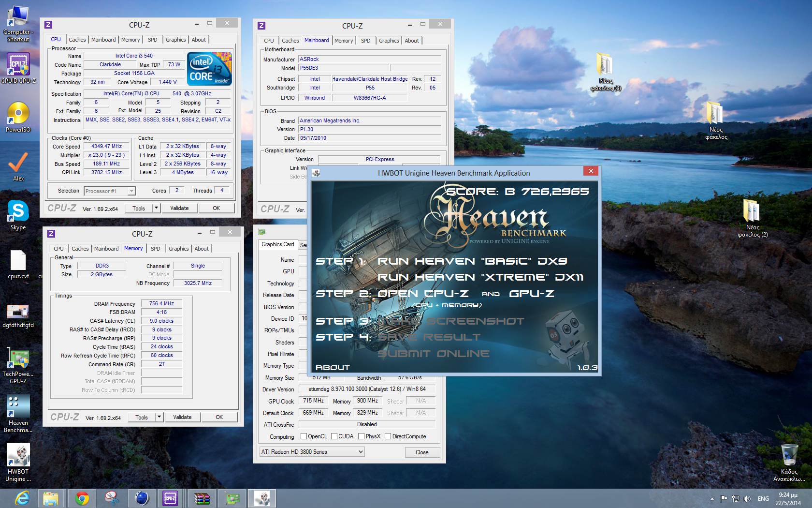
Task: Open the Skype desktop icon
Action: (18, 215)
